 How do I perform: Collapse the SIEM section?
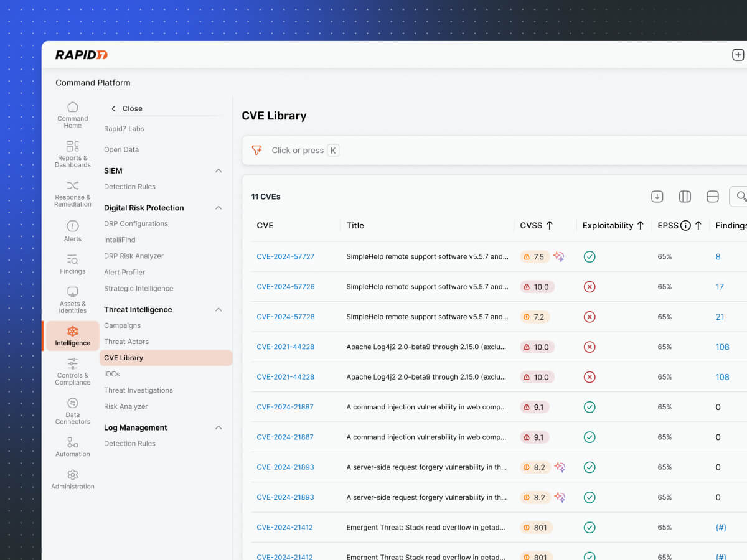[x=218, y=170]
